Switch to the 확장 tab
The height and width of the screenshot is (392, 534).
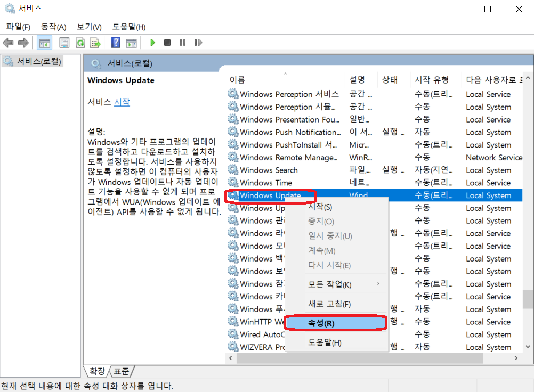tap(97, 371)
